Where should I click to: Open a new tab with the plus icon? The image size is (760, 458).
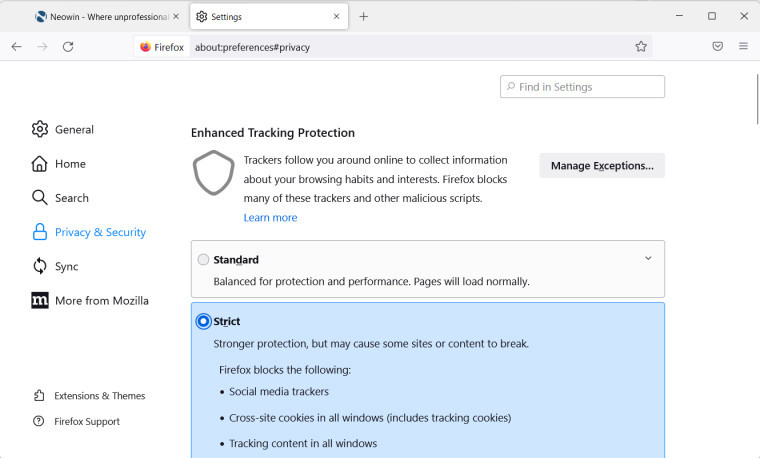pos(363,16)
